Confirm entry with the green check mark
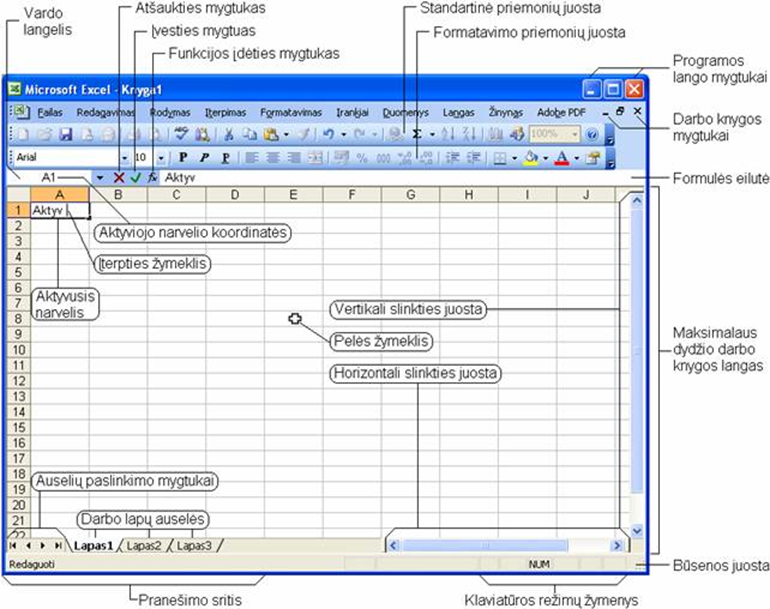Screen dimensions: 770x609 [136, 178]
